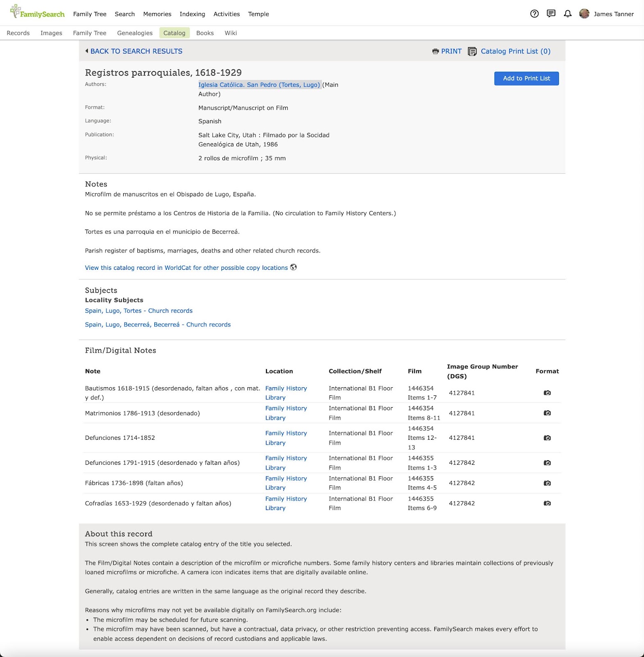
Task: Switch to the Images tab
Action: coord(51,33)
